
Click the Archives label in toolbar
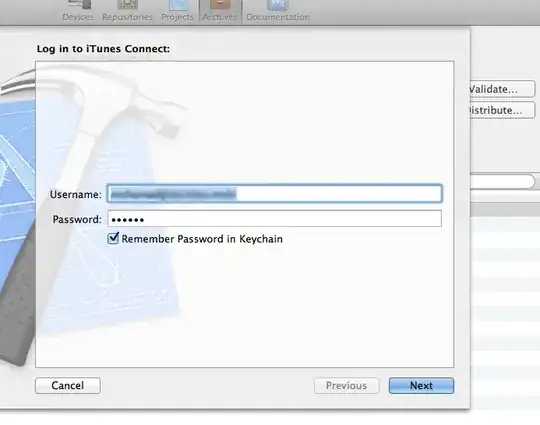[220, 17]
